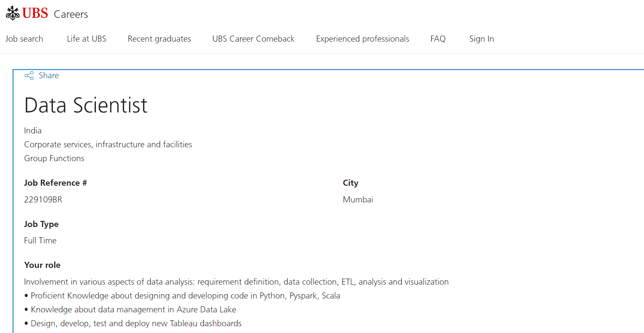Click the Careers heading beside the logo

coord(71,14)
